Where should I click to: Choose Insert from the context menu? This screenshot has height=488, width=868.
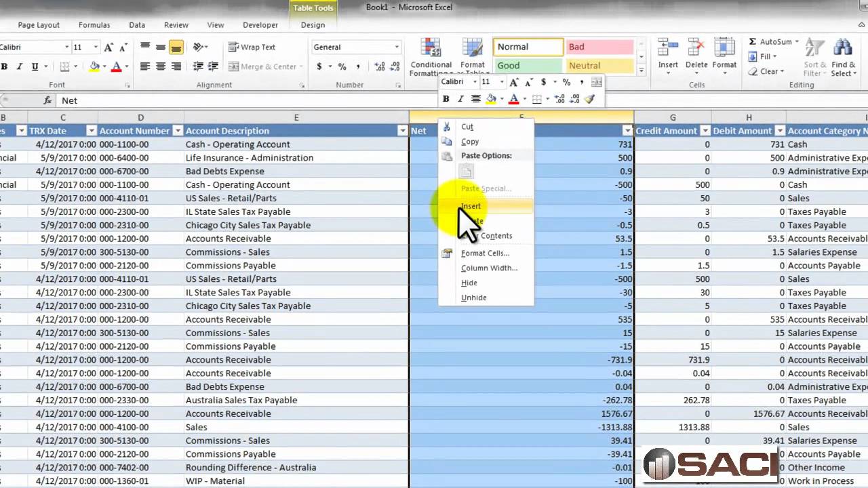pos(471,206)
